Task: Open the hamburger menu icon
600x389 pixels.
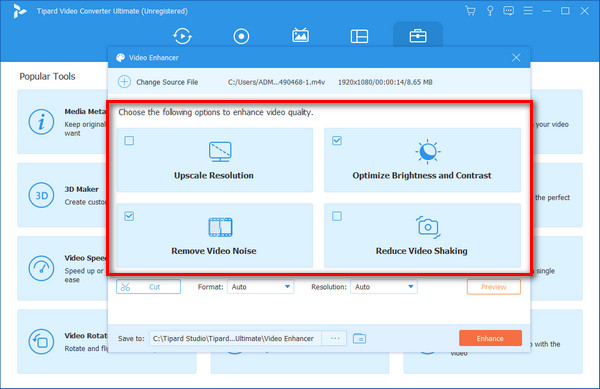Action: (528, 11)
